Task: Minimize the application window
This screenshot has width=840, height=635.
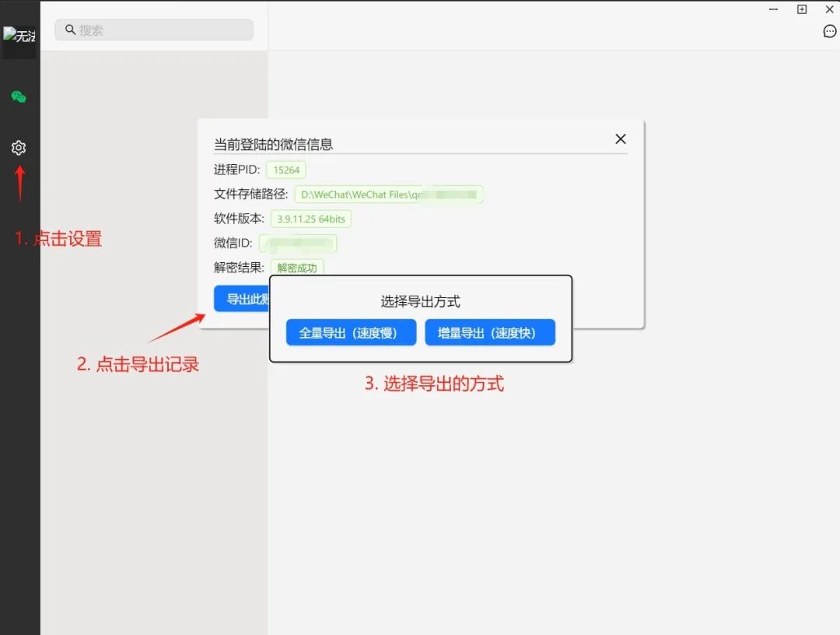Action: point(772,9)
